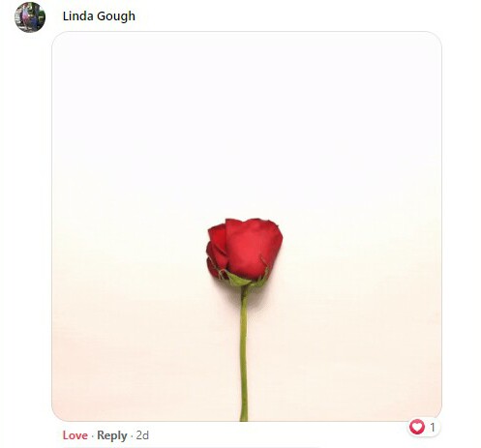Click the heart inside the reaction pill

417,428
